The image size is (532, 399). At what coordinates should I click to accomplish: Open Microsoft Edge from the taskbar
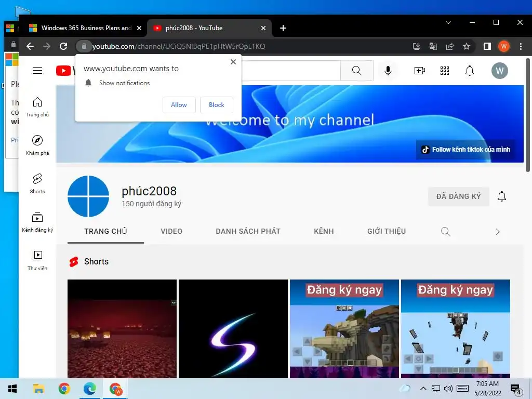click(89, 389)
